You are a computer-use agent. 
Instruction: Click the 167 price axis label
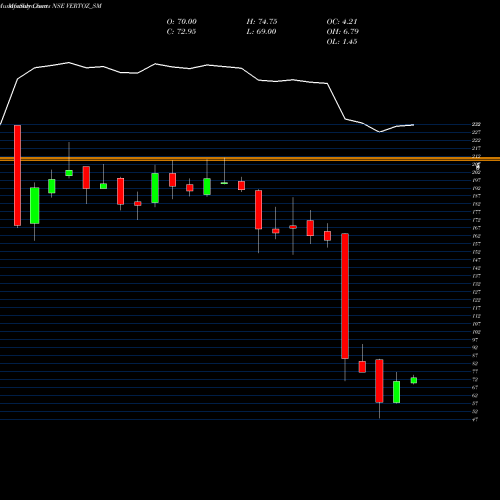tap(476, 228)
